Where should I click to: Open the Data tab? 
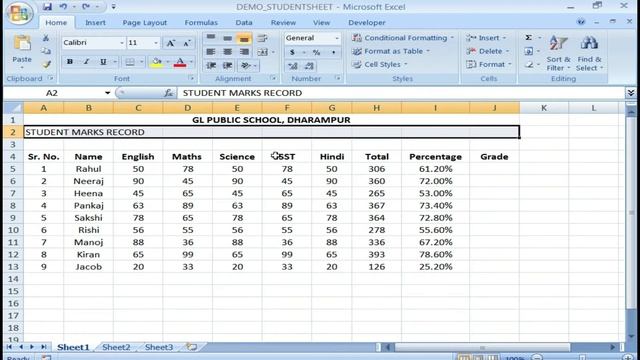coord(244,23)
